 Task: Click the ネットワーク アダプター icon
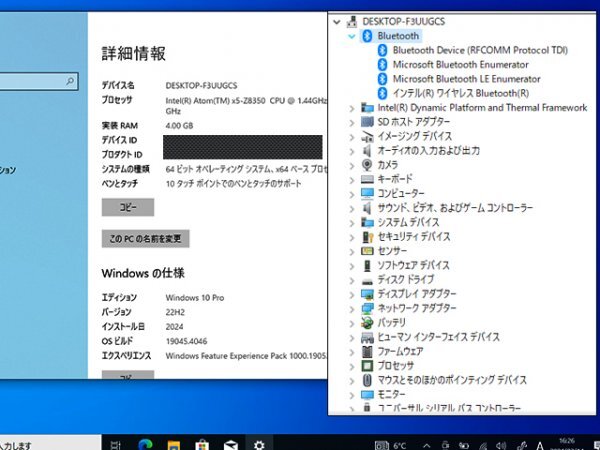pyautogui.click(x=367, y=308)
